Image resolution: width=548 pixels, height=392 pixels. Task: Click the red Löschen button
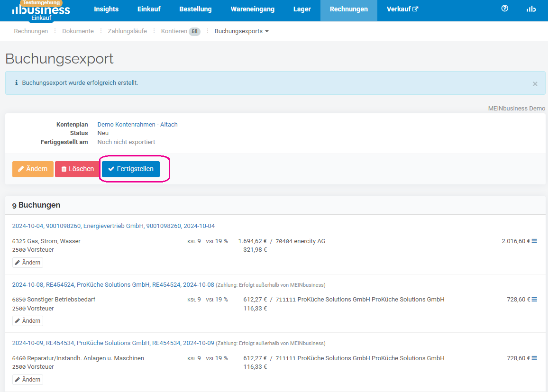click(77, 169)
